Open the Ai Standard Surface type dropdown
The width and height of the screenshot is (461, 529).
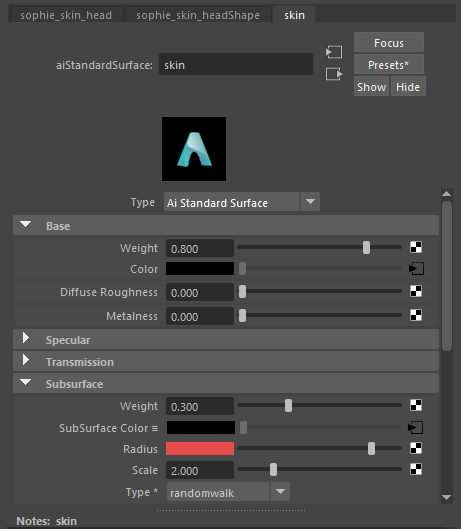242,202
